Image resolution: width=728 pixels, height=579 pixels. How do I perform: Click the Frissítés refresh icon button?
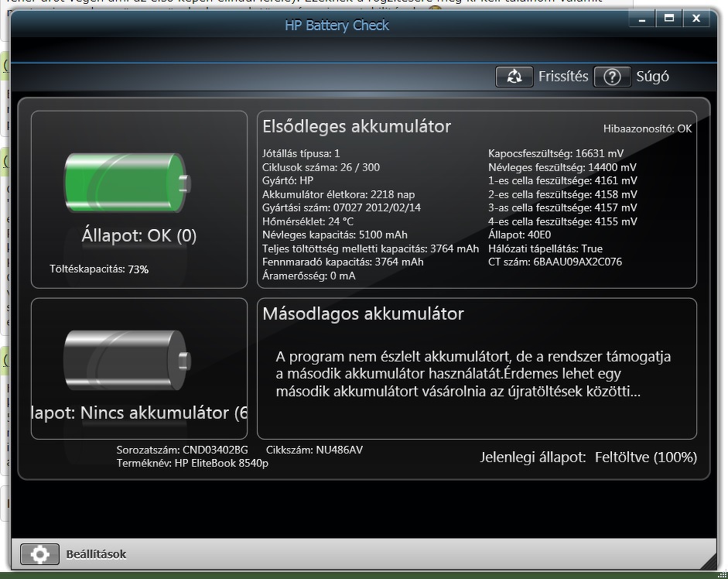(514, 76)
